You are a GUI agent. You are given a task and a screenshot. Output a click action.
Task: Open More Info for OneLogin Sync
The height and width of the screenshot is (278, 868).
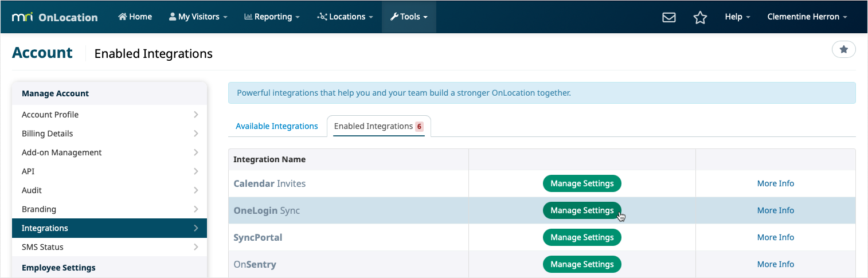tap(775, 210)
